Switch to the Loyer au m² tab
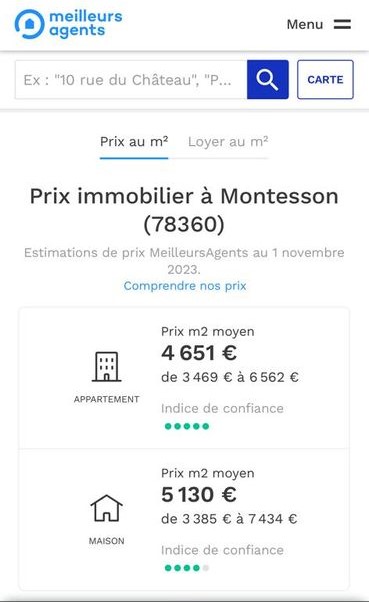 (x=228, y=142)
